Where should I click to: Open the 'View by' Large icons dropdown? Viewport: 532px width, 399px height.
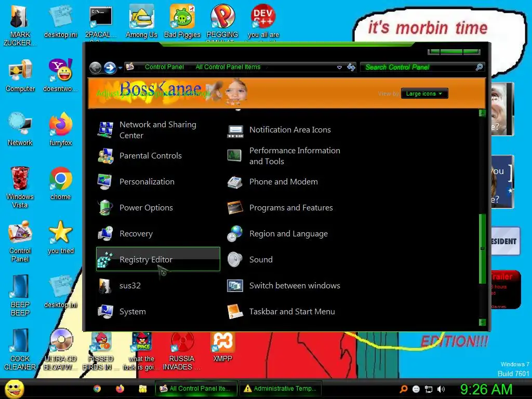(x=424, y=94)
